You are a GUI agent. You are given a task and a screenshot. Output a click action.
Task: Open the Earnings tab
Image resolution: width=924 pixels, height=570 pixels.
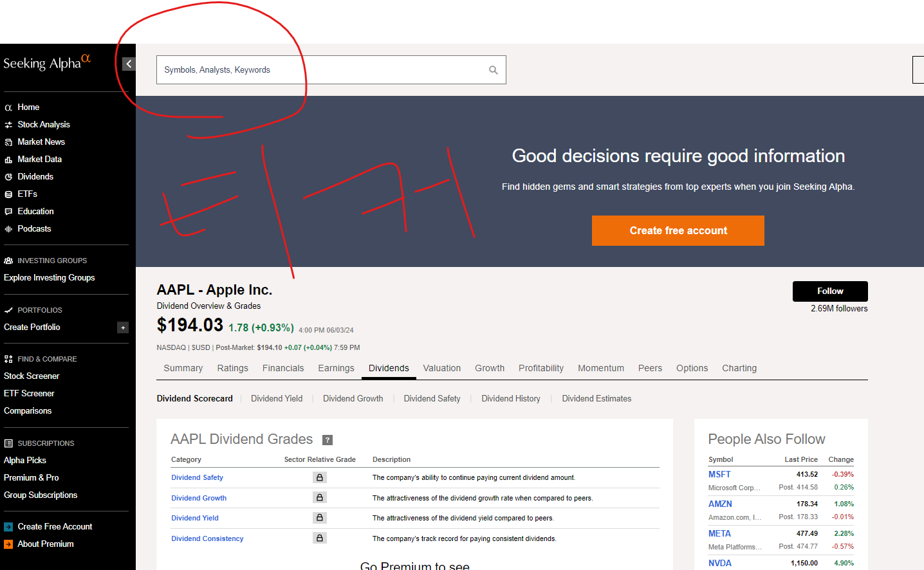[x=336, y=368]
